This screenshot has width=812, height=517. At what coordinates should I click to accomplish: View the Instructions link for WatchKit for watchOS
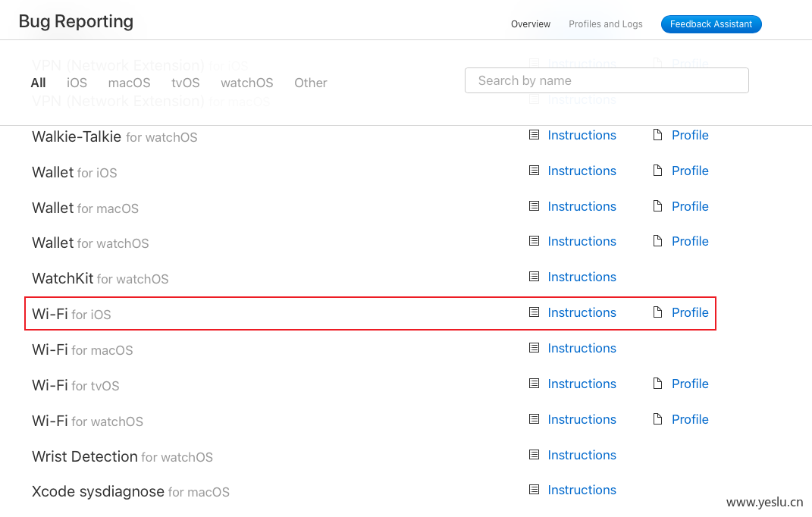point(582,277)
